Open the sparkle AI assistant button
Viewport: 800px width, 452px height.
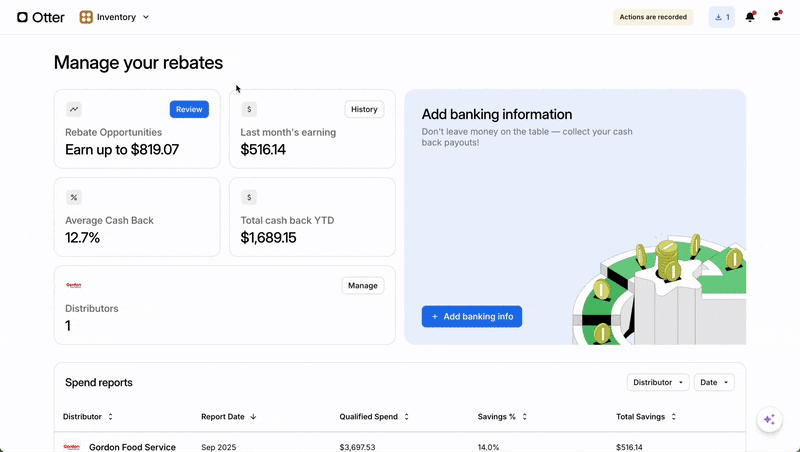[769, 420]
